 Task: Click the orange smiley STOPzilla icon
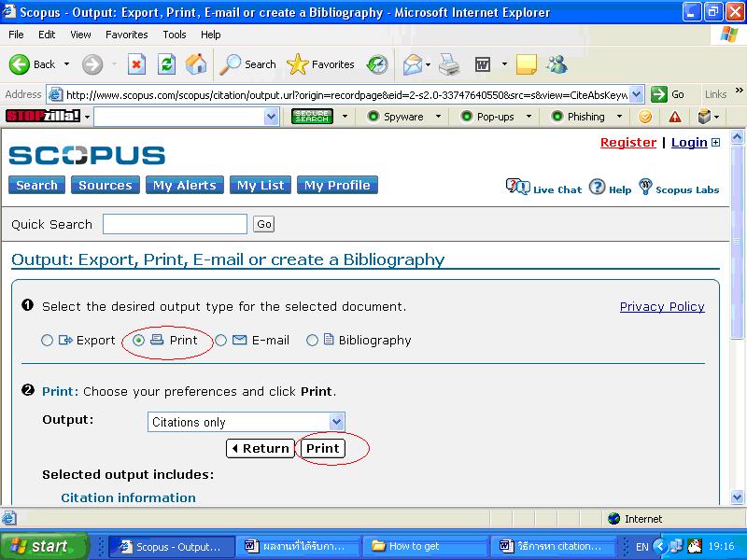pyautogui.click(x=645, y=117)
